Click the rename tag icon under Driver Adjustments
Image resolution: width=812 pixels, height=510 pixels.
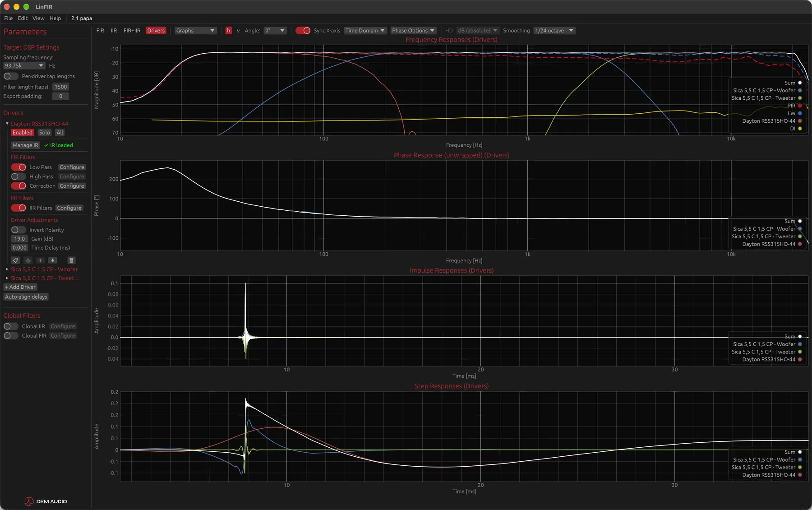15,260
